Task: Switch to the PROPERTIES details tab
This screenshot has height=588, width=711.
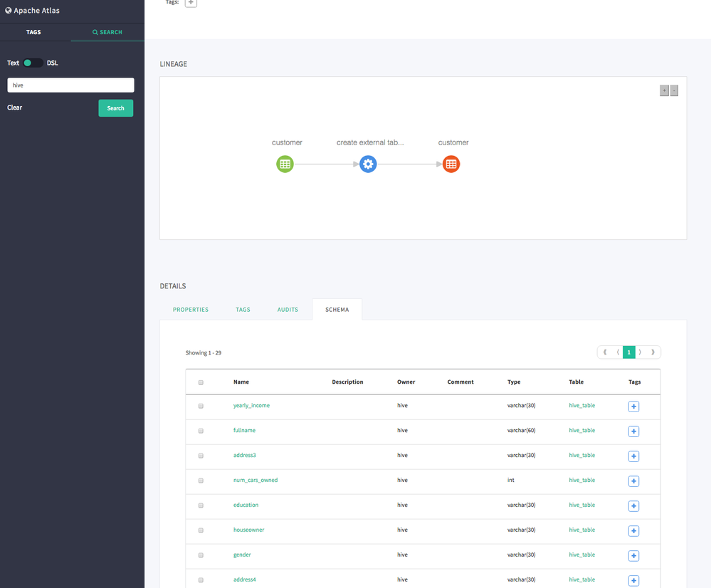Action: point(191,310)
